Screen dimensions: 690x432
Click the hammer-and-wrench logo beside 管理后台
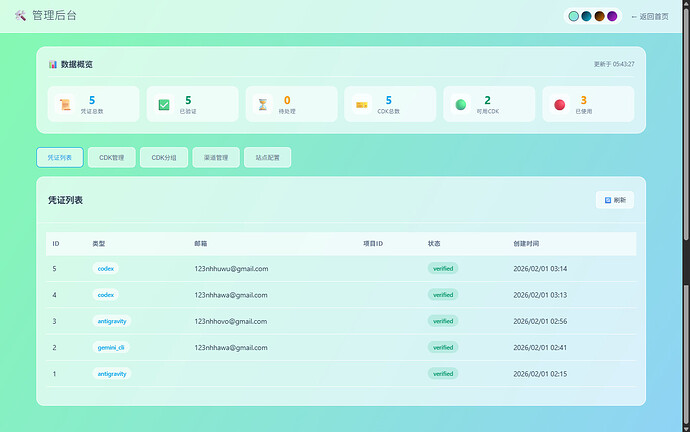click(20, 16)
